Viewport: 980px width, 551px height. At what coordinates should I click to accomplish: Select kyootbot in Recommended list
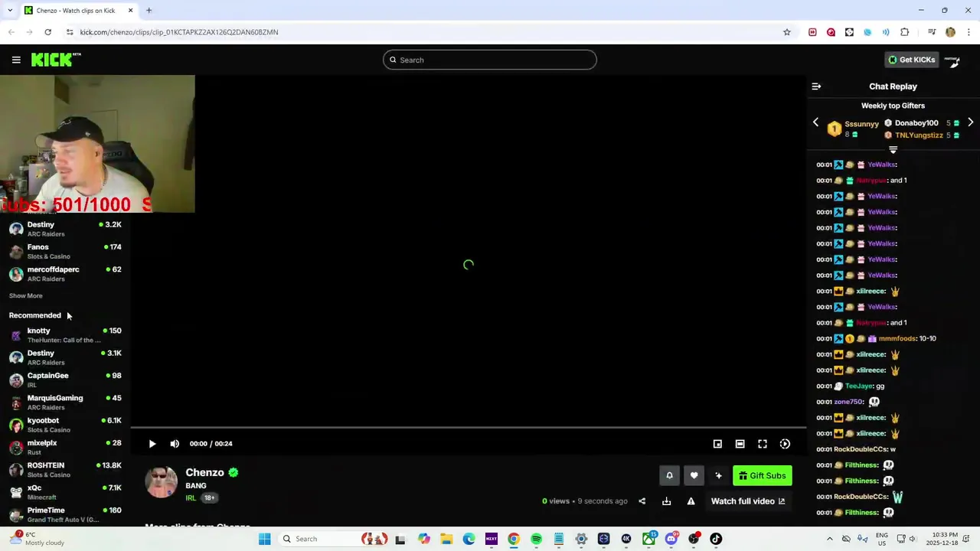(65, 424)
